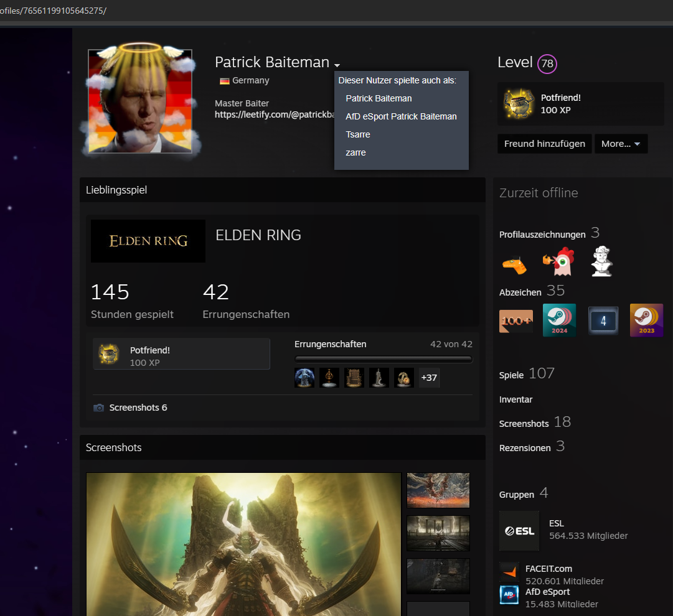Open the Inventar link
The width and height of the screenshot is (673, 616).
point(515,399)
